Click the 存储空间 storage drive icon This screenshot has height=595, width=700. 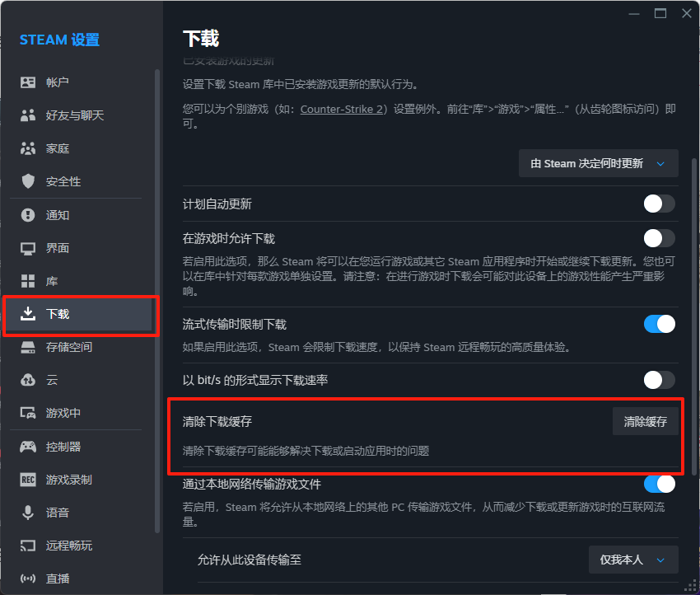(29, 346)
